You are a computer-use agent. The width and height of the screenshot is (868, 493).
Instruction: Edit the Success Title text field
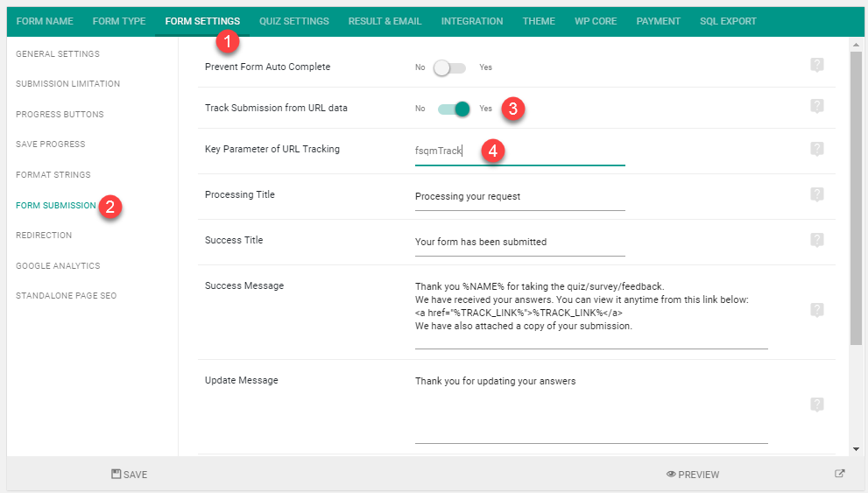pos(519,243)
